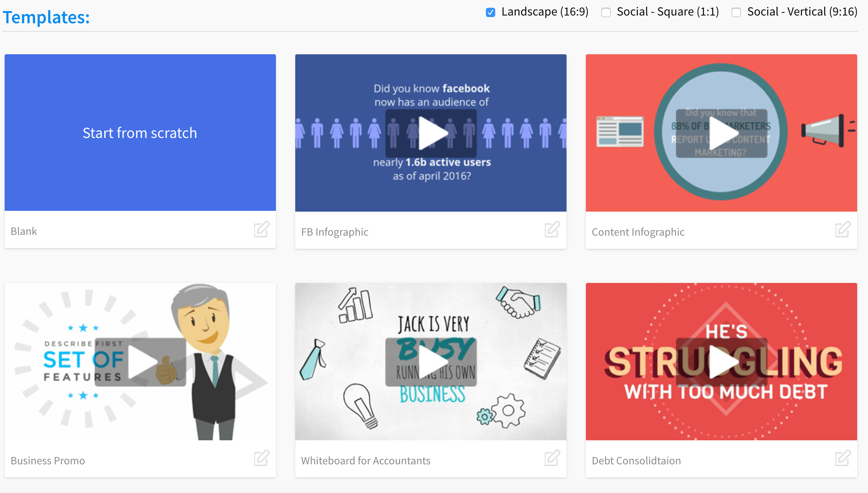Play the Business Promo preview video

140,362
